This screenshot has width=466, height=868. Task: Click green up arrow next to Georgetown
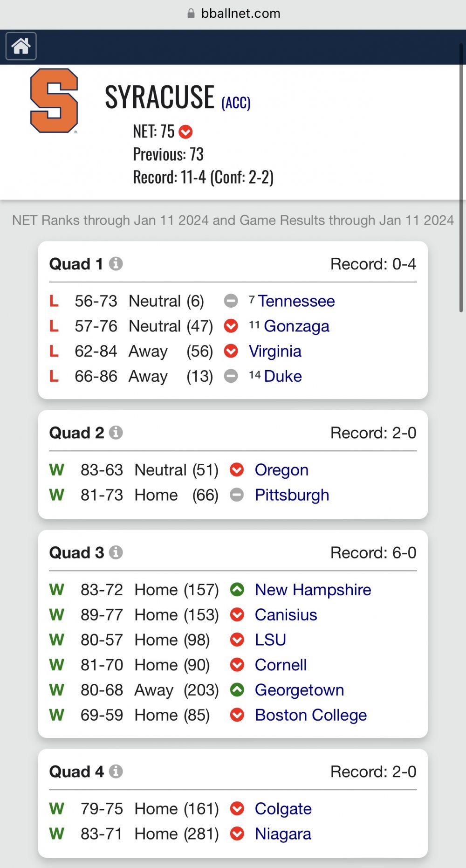click(x=237, y=690)
